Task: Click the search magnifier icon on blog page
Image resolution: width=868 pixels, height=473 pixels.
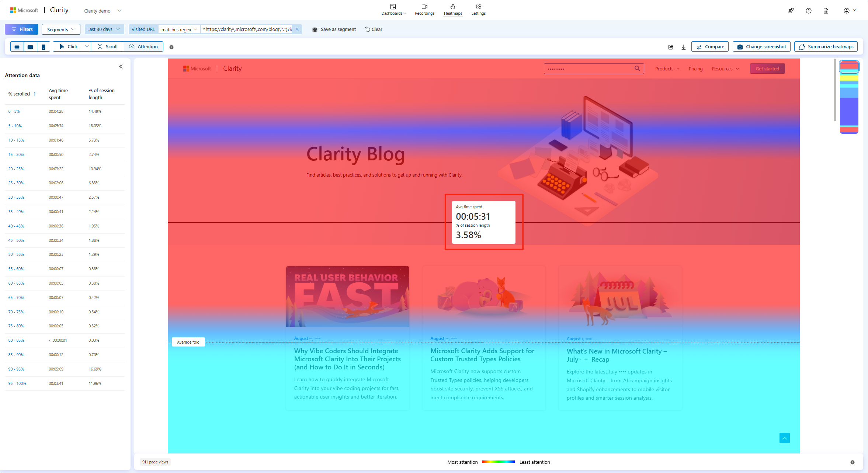Action: pos(637,69)
